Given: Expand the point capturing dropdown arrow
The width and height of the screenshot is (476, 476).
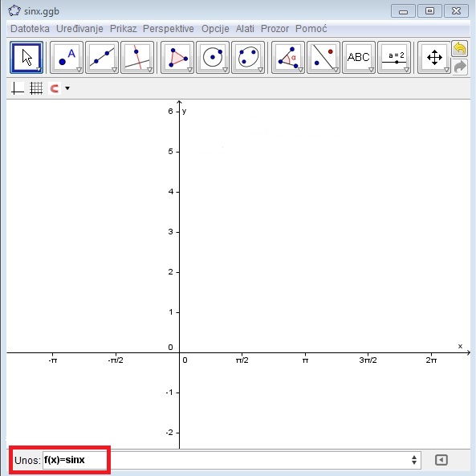Looking at the screenshot, I should pos(67,88).
